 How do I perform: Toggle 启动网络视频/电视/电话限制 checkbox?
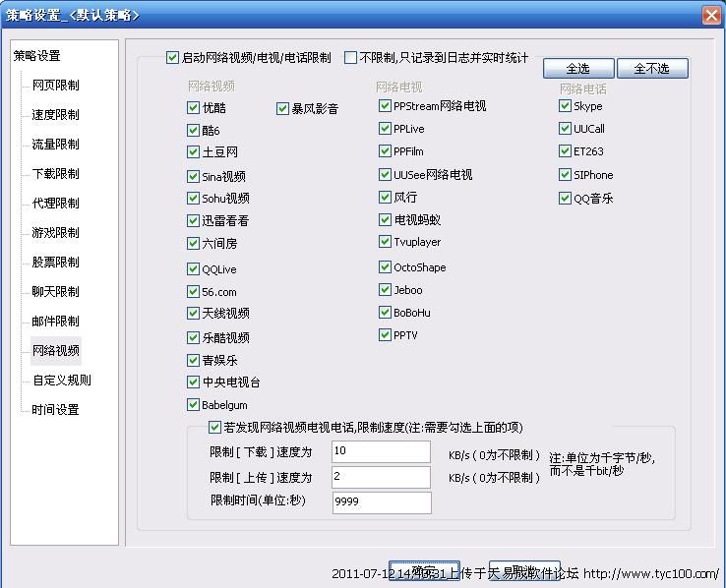[x=172, y=58]
